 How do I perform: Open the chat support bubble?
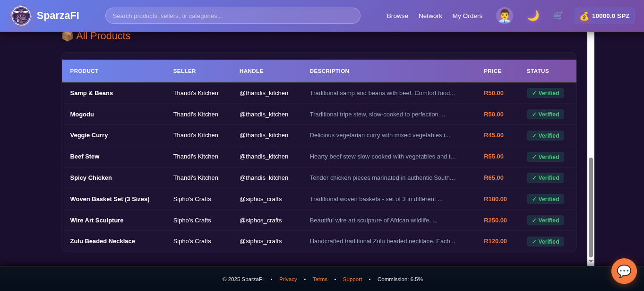(x=624, y=271)
